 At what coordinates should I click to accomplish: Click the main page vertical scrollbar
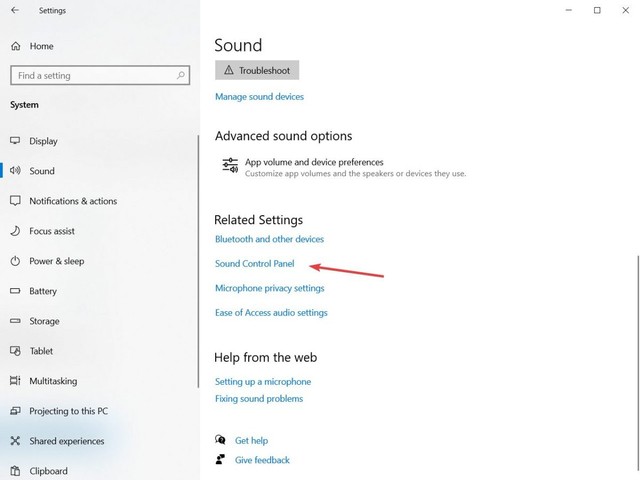(637, 363)
